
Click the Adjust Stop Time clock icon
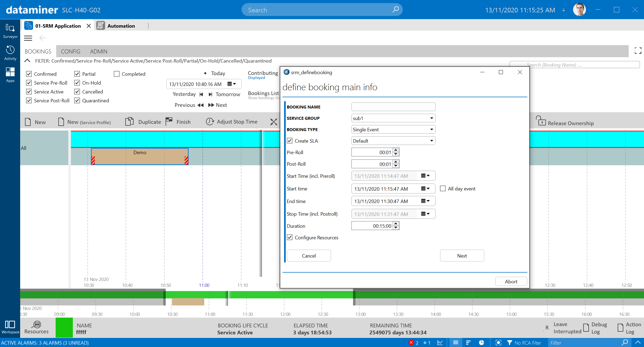[x=210, y=121]
